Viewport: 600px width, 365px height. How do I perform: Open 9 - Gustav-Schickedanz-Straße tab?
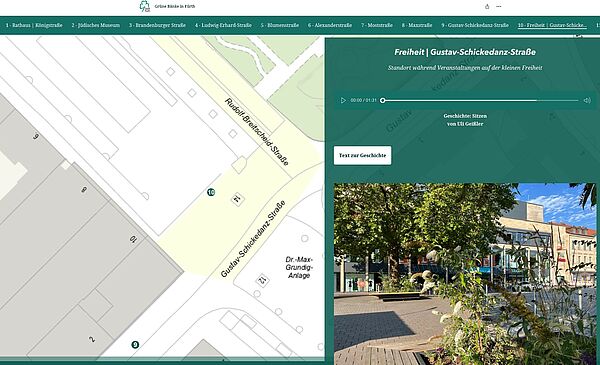click(x=475, y=25)
